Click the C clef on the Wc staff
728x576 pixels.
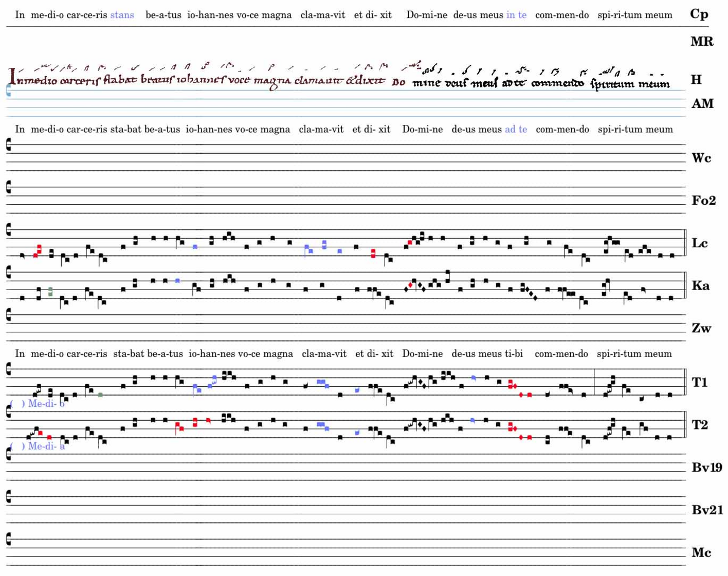pyautogui.click(x=8, y=146)
